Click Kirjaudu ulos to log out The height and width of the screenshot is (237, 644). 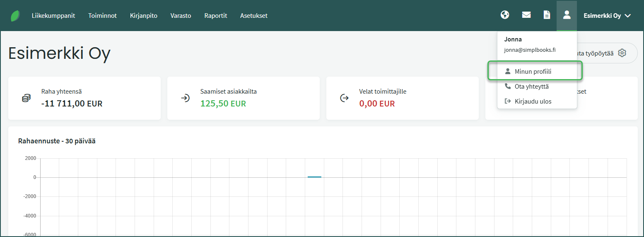point(533,101)
